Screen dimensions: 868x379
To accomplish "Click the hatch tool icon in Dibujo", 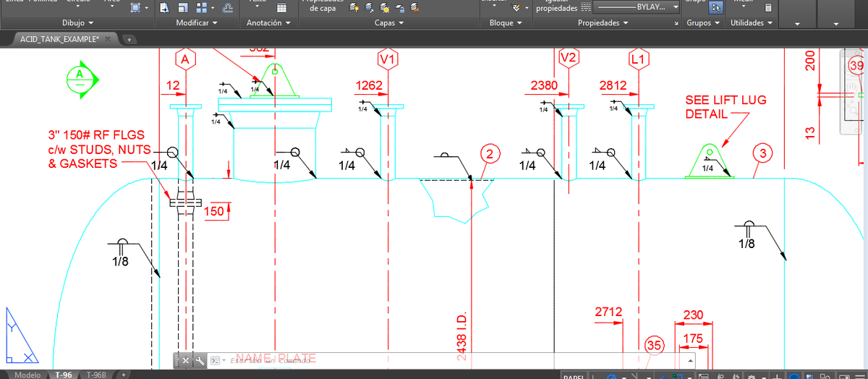I will coord(135,7).
